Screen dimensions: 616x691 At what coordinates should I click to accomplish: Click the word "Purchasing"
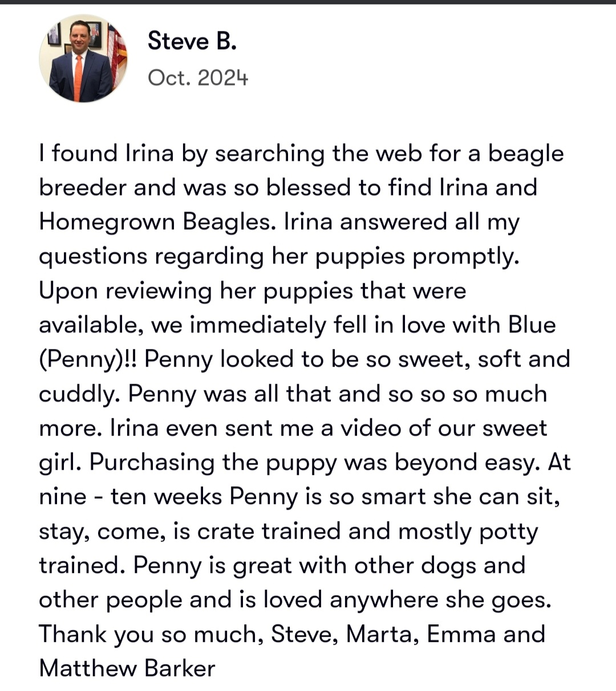(x=152, y=463)
